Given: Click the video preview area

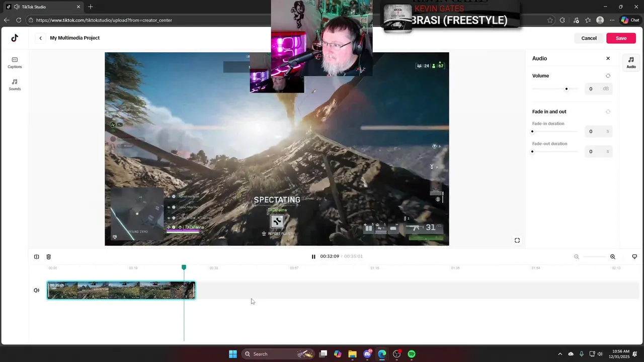Looking at the screenshot, I should pos(277,149).
